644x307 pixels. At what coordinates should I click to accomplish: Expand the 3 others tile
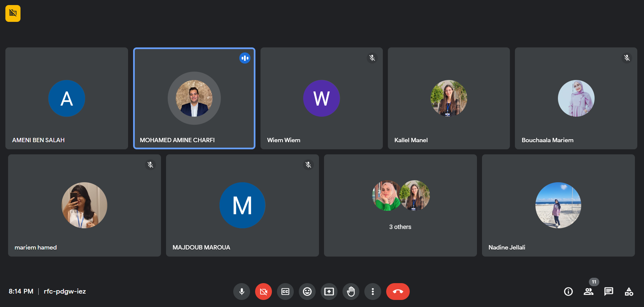pos(400,205)
